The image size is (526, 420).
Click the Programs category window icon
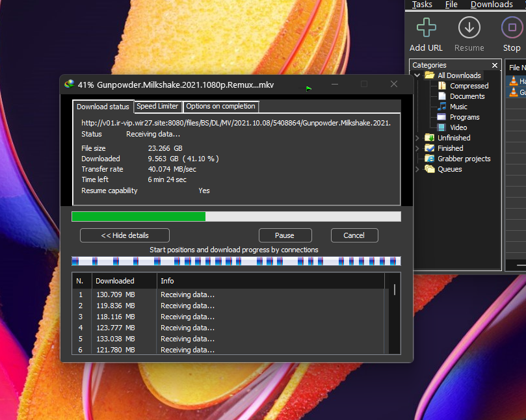coord(441,117)
